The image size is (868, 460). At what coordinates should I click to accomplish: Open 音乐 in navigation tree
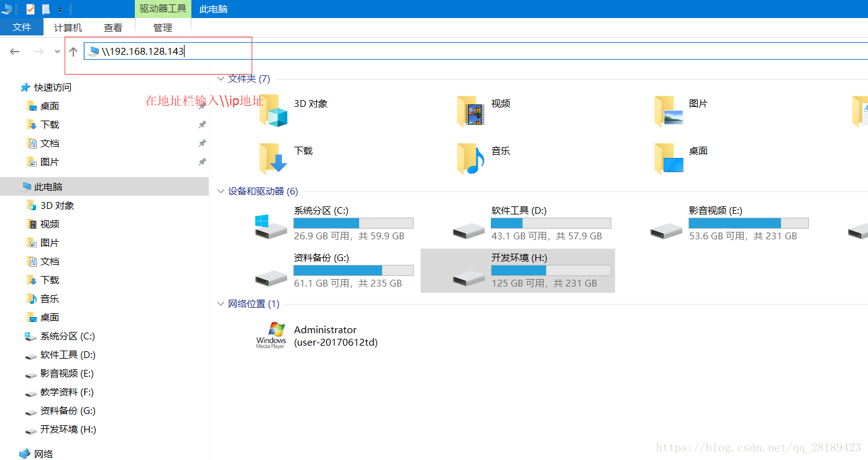tap(50, 298)
